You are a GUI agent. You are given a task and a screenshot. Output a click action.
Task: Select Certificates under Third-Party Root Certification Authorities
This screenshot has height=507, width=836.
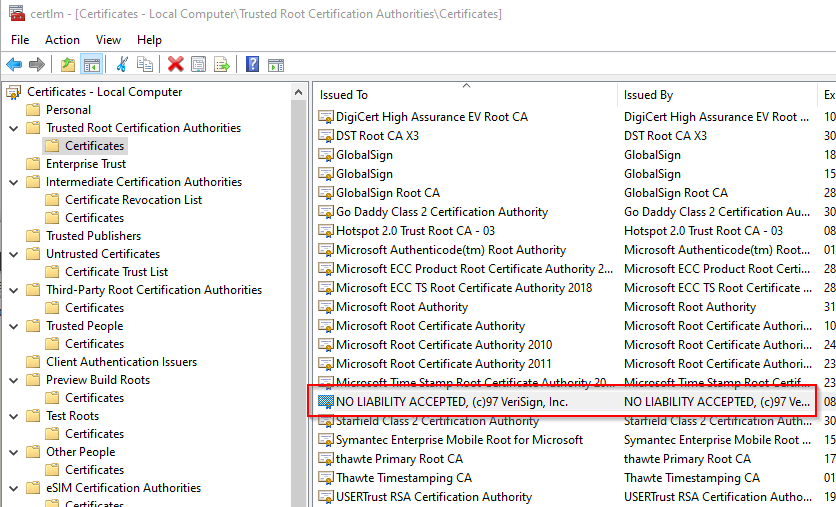94,308
